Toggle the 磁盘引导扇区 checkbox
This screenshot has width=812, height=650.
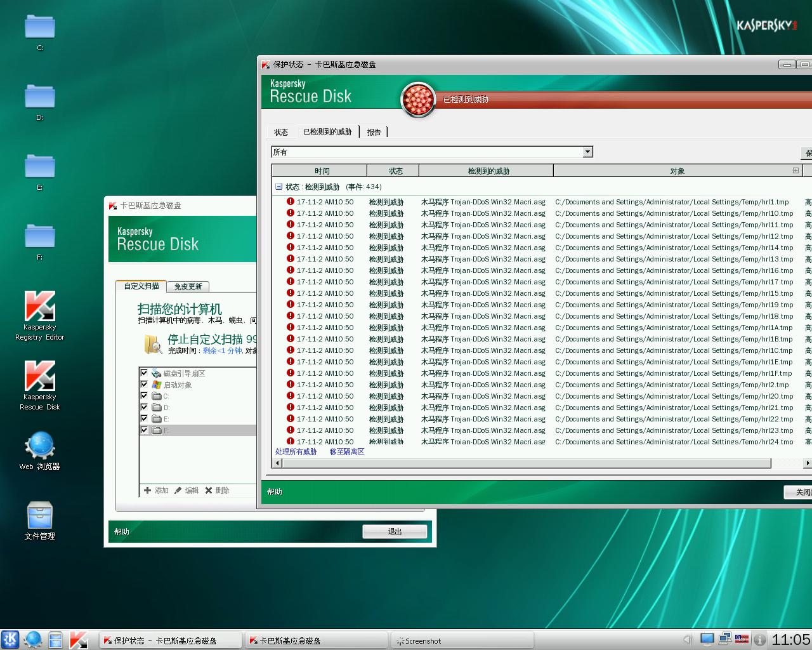pos(144,373)
